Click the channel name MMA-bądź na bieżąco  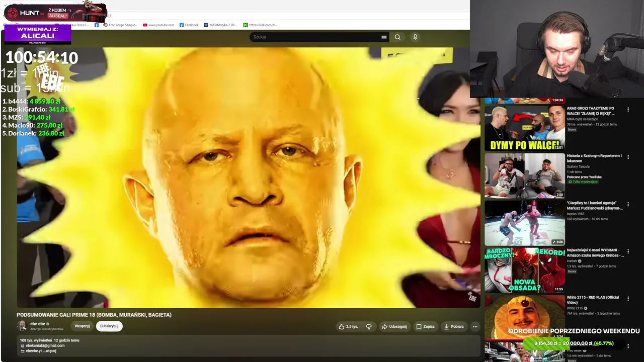coord(583,119)
